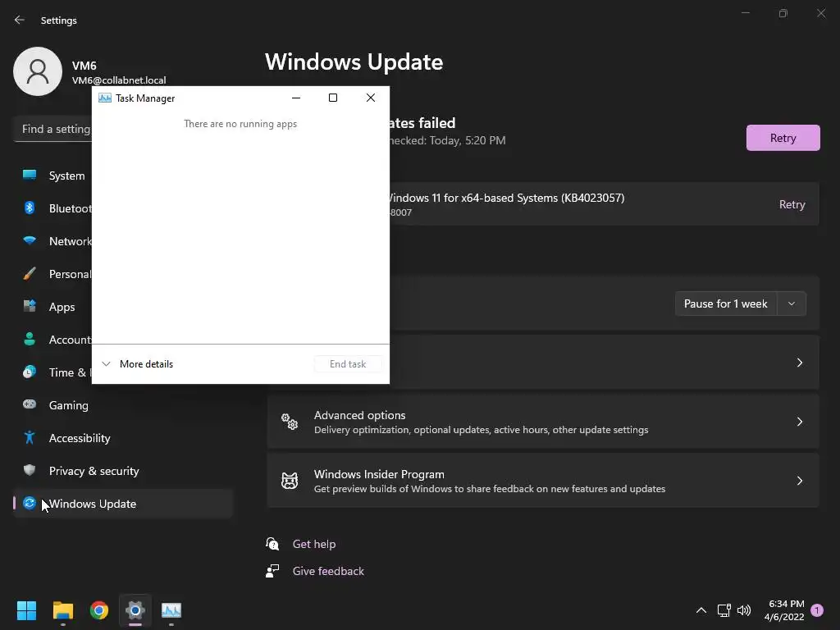Screen dimensions: 840x630
Task: Select the Time & language clock icon
Action: click(30, 372)
